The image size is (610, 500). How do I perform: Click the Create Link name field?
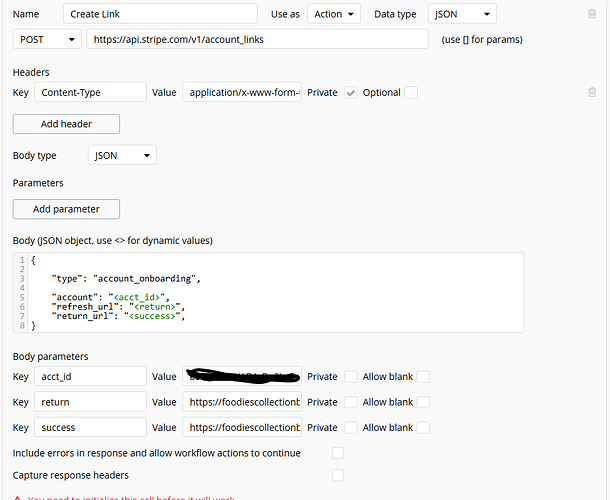(x=160, y=14)
